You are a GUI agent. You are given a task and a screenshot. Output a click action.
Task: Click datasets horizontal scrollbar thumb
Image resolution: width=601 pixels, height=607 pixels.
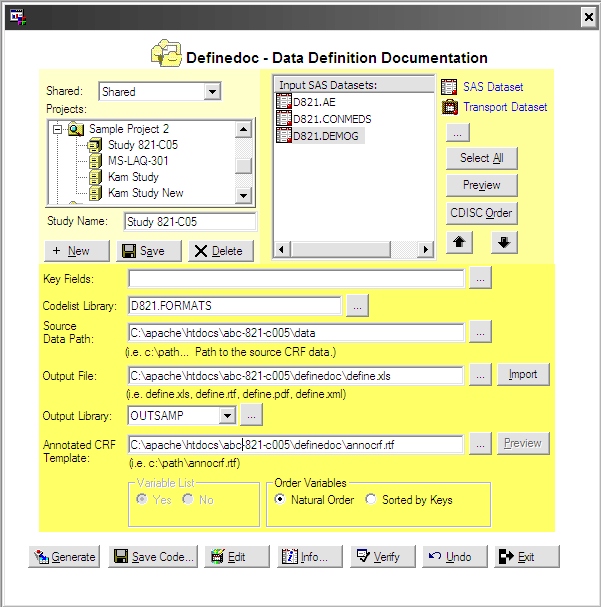341,249
